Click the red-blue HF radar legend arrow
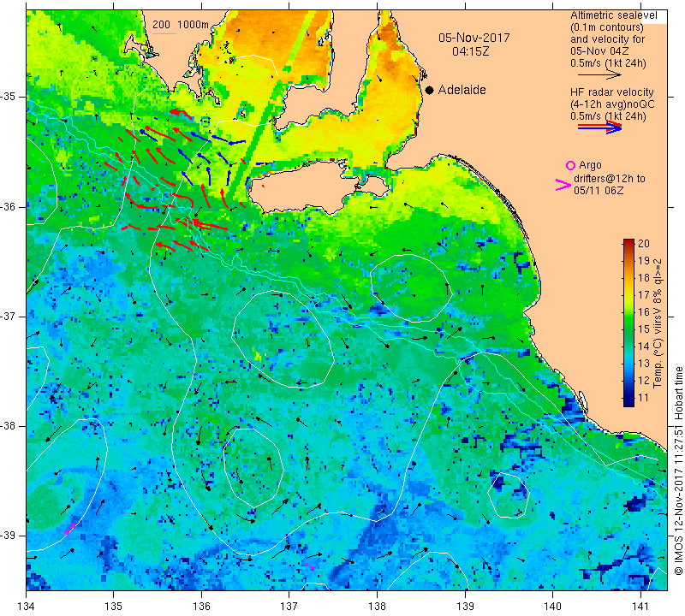Screen dimensions: 685x616 pos(599,127)
